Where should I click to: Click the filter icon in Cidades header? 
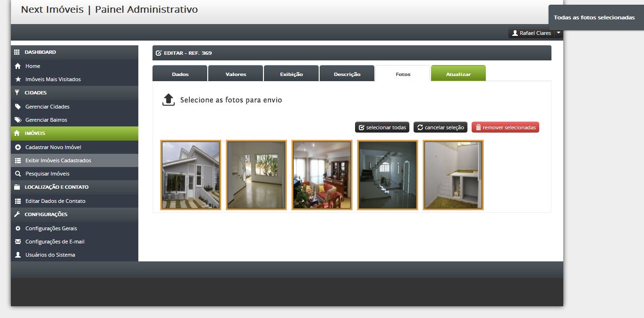(17, 92)
